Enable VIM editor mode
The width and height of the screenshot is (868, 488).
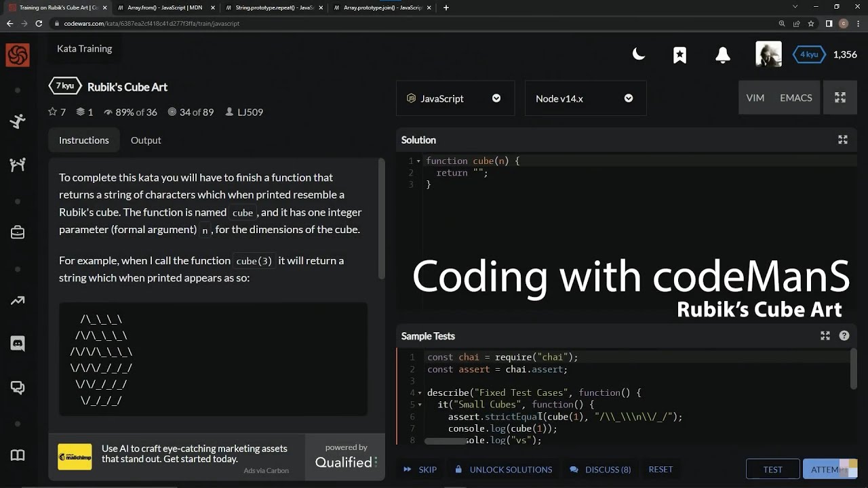coord(755,98)
